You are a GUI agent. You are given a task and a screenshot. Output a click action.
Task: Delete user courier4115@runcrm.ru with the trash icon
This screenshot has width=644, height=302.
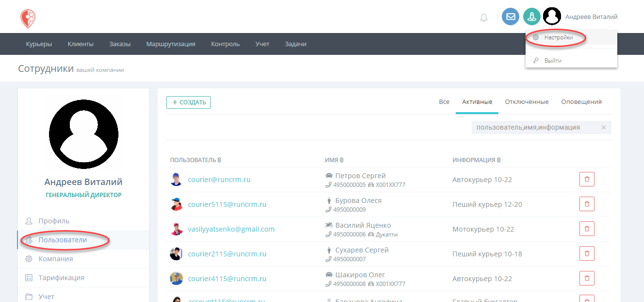click(587, 278)
